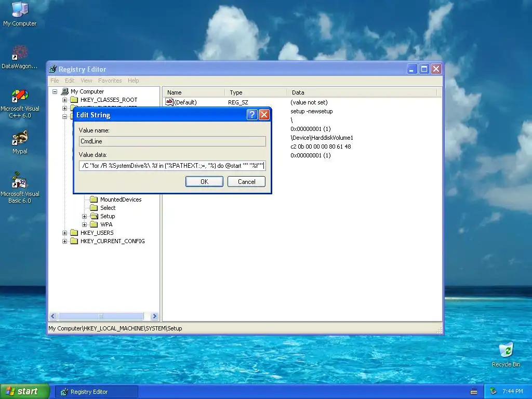Open the Favorites menu
Screen dimensions: 532x399
110,81
